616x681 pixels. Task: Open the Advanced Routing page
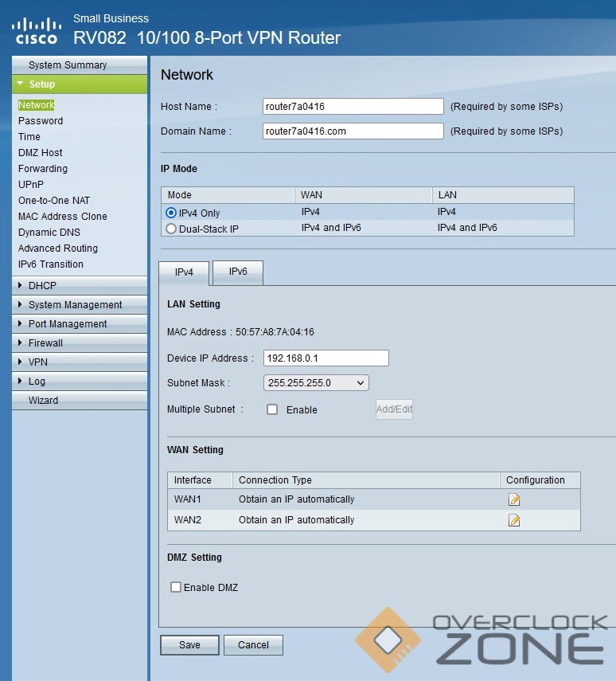point(58,249)
